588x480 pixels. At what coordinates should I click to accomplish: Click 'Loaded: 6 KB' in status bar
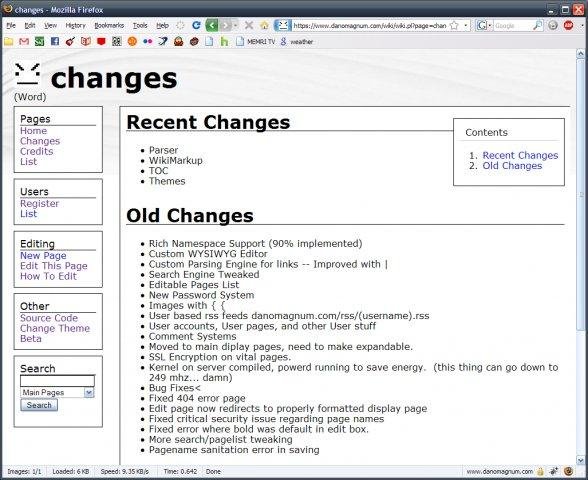point(71,471)
